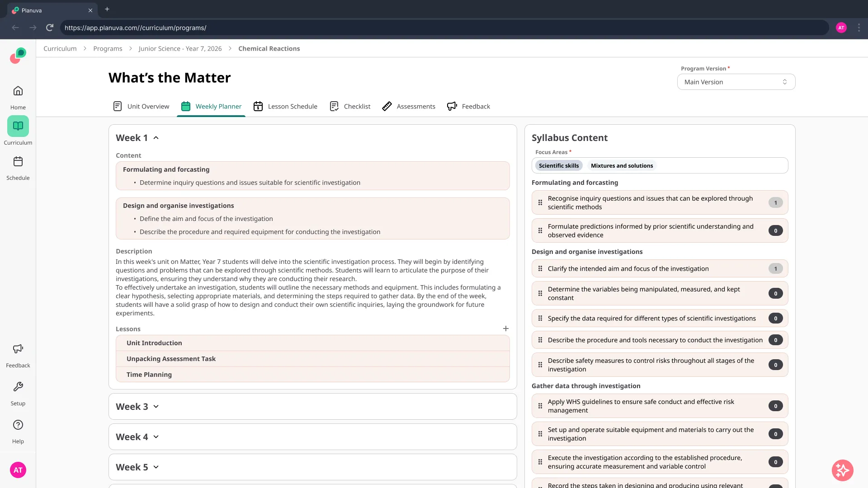Go to Programs breadcrumb link

tap(108, 48)
